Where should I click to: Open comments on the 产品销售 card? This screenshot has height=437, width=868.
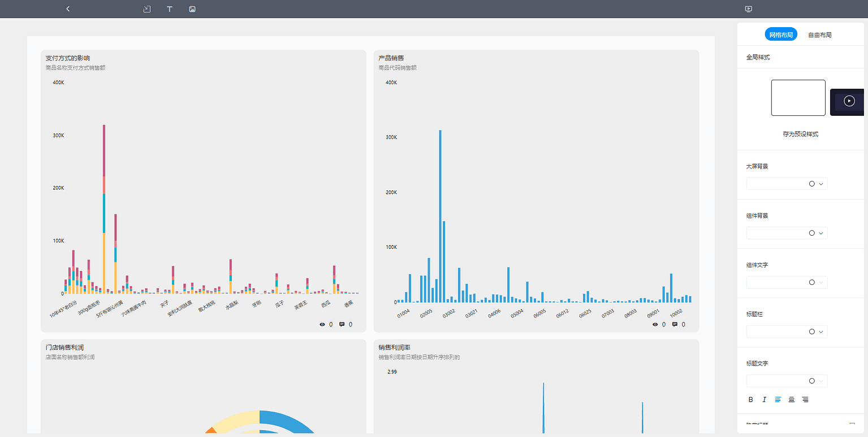[x=675, y=324]
